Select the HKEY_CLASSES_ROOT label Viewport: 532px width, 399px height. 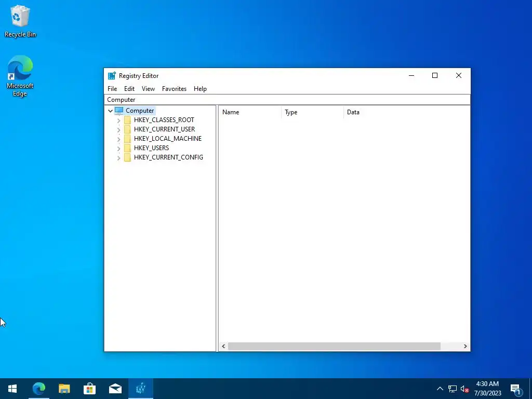coord(164,120)
